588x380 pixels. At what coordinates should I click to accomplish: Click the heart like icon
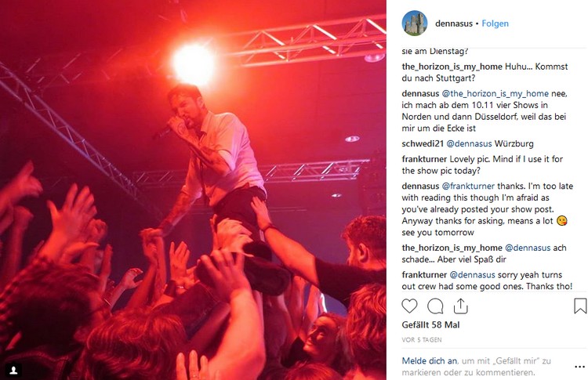tap(409, 306)
